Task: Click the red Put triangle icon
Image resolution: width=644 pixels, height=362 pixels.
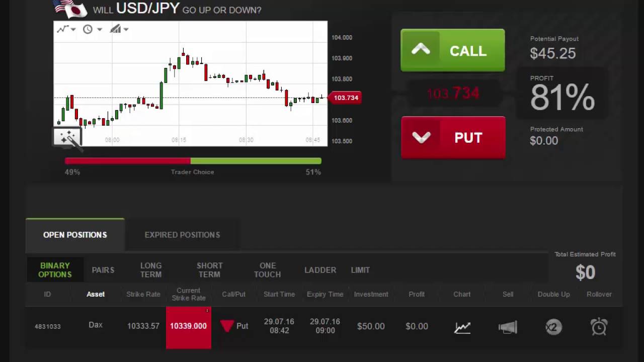Action: (227, 326)
